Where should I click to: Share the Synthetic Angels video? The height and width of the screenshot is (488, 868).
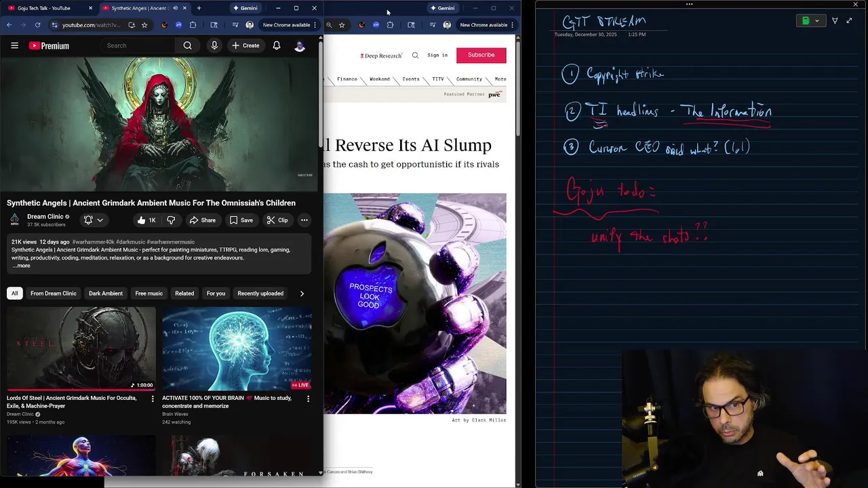pos(202,220)
